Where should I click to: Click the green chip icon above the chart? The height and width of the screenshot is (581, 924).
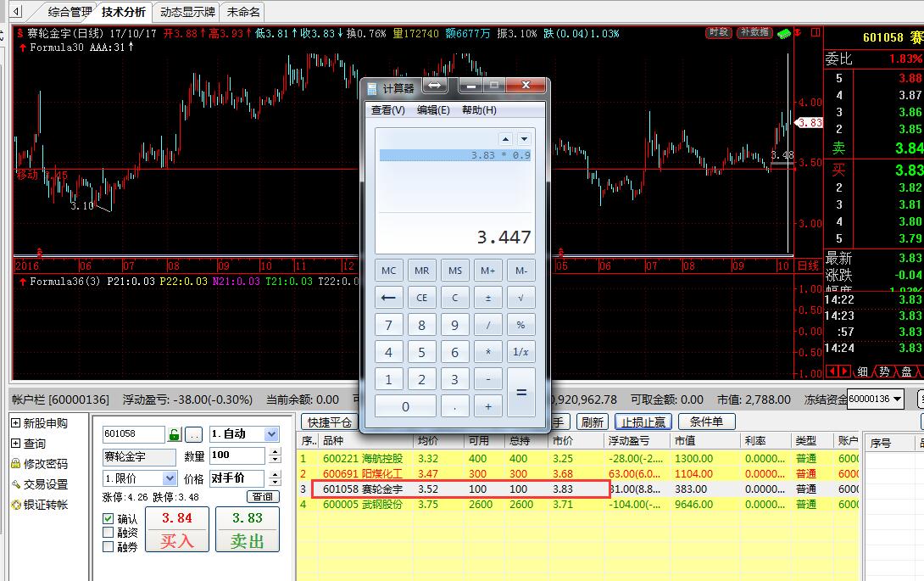coord(785,32)
